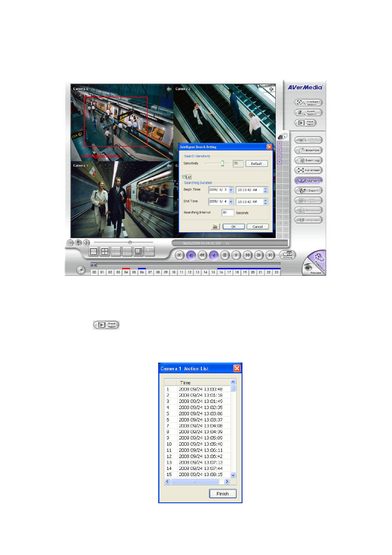The width and height of the screenshot is (392, 555).
Task: Select hour 04 on the timeline
Action: click(126, 272)
